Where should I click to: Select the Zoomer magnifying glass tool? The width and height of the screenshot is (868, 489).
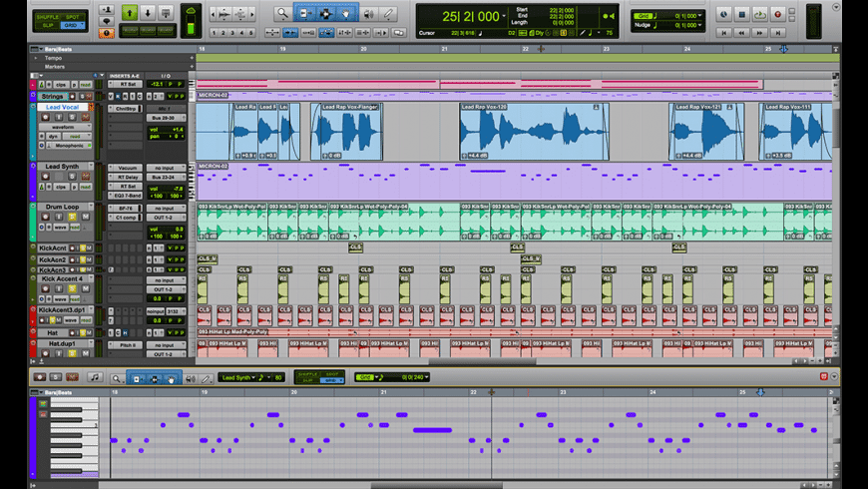coord(282,14)
